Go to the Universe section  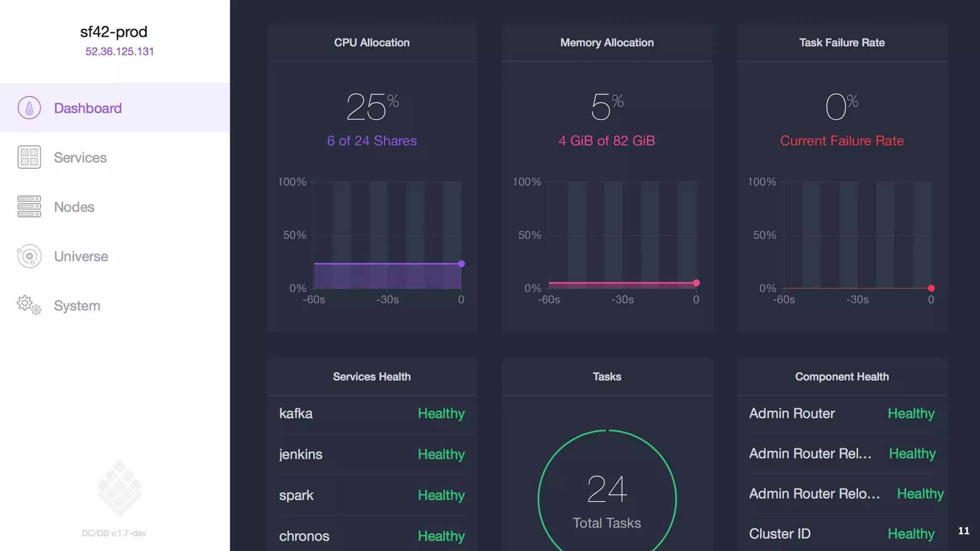tap(81, 256)
